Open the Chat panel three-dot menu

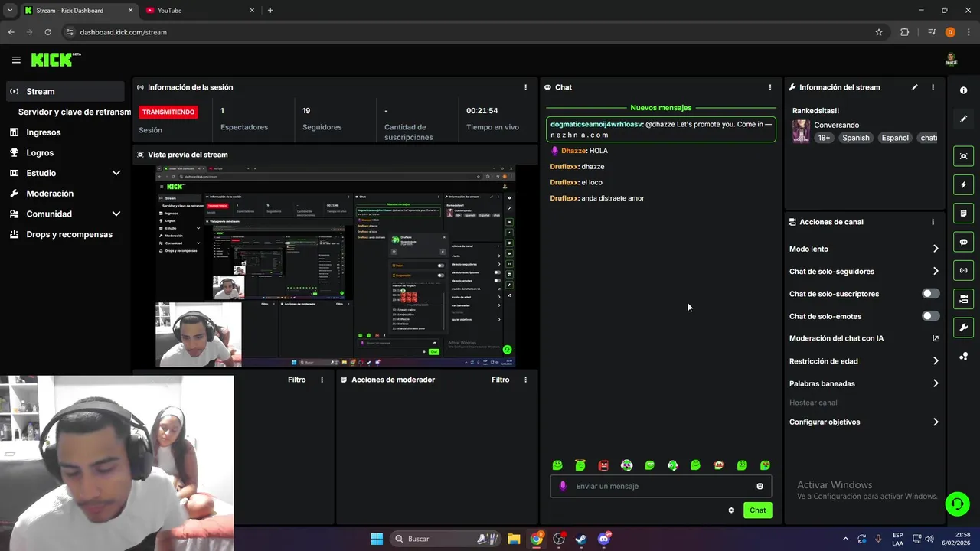(770, 87)
